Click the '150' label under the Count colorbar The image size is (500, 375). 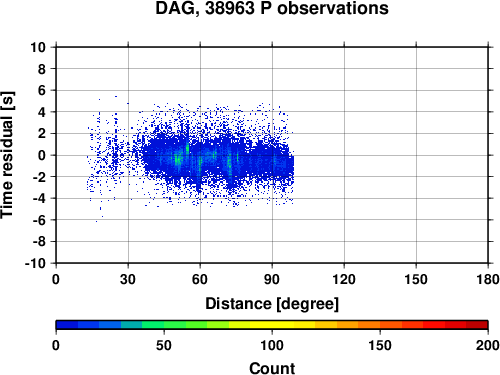coord(380,345)
